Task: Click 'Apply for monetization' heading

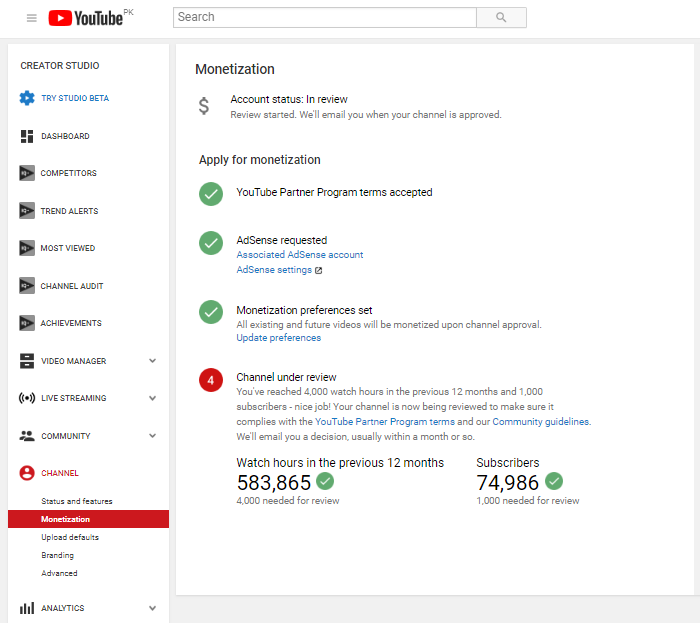Action: [x=260, y=160]
